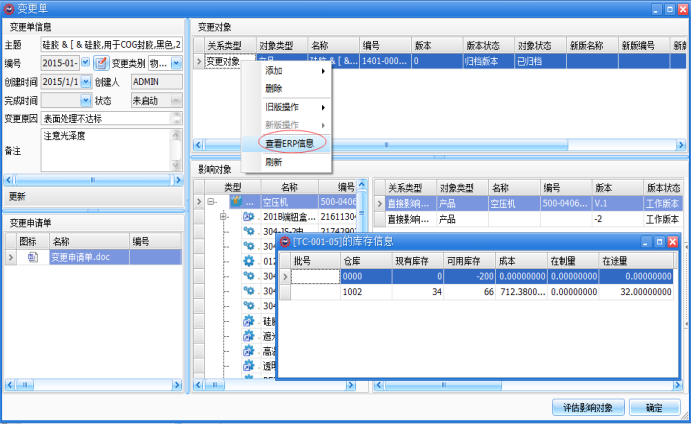Click the row selector of warehouse 1002 row
Screen dimensions: 691x425
tap(285, 292)
